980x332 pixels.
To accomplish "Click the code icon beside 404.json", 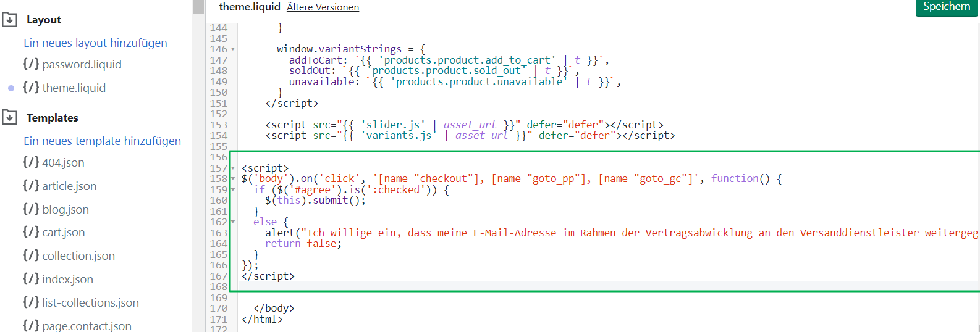I will tap(31, 162).
